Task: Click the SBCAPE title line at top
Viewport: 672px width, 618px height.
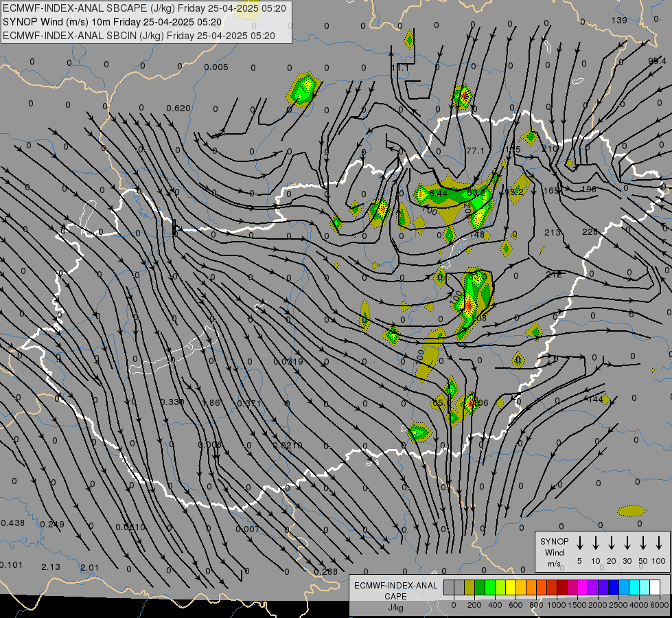Action: (144, 8)
